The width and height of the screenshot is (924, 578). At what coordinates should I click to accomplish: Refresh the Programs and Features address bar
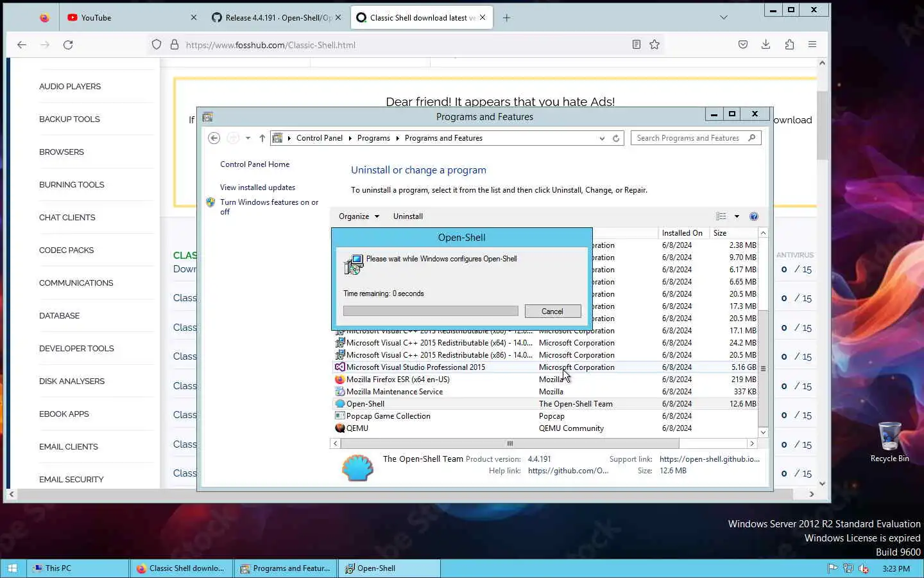[616, 138]
